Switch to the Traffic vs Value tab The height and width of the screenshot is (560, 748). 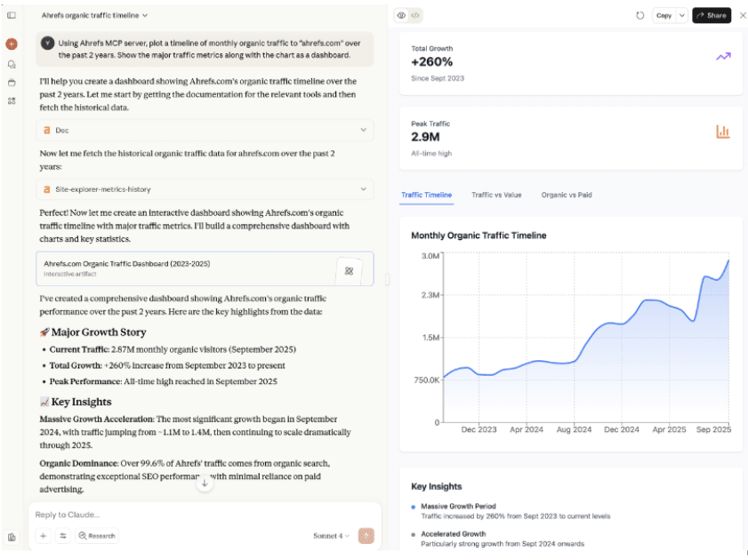pos(496,195)
